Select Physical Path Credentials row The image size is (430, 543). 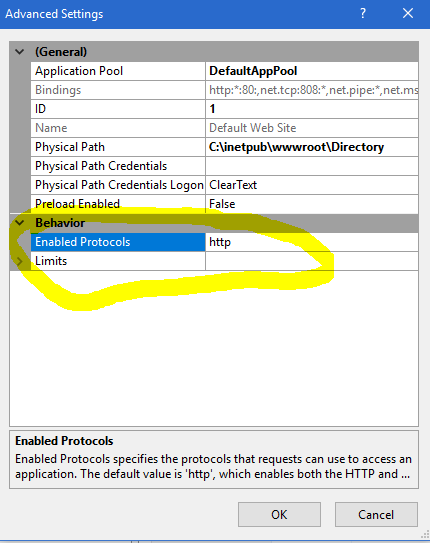coord(118,166)
